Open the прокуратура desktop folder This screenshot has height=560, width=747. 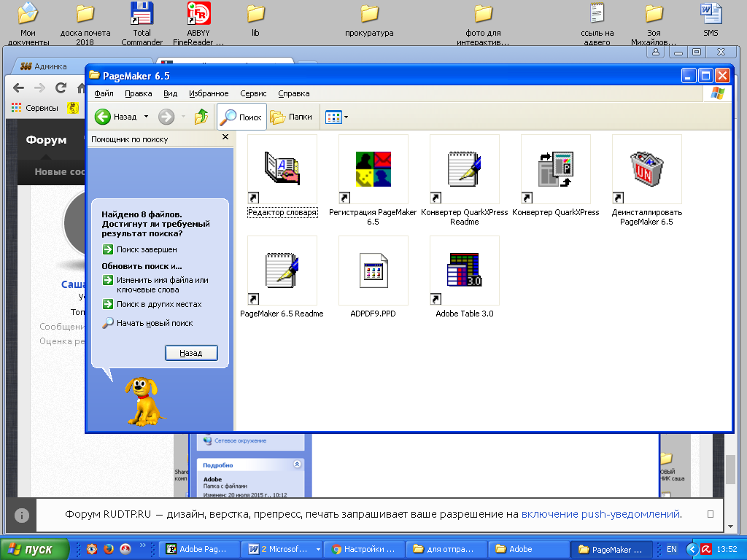coord(369,20)
